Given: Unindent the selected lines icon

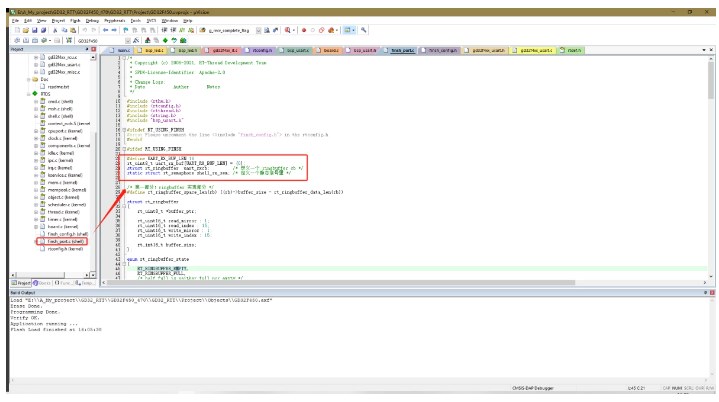Looking at the screenshot, I should 173,30.
